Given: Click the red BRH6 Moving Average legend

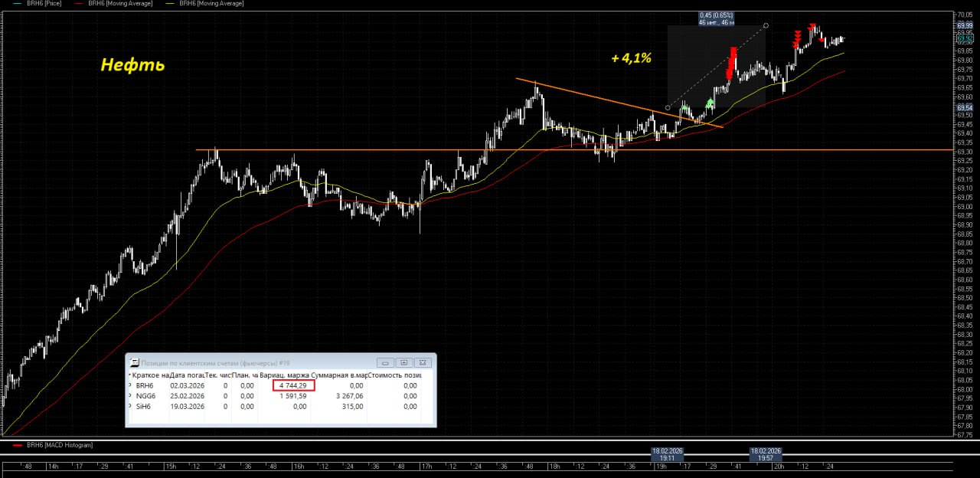Looking at the screenshot, I should 113,4.
